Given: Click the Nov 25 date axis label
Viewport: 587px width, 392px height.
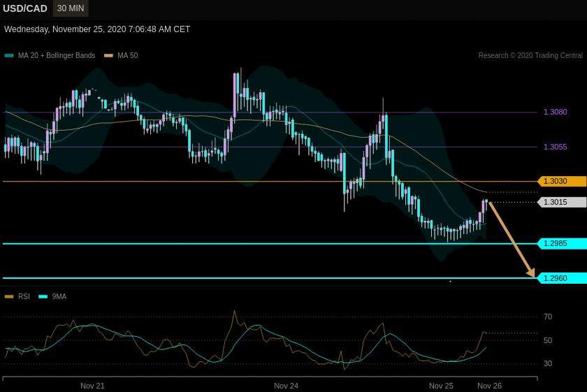Looking at the screenshot, I should click(x=441, y=386).
